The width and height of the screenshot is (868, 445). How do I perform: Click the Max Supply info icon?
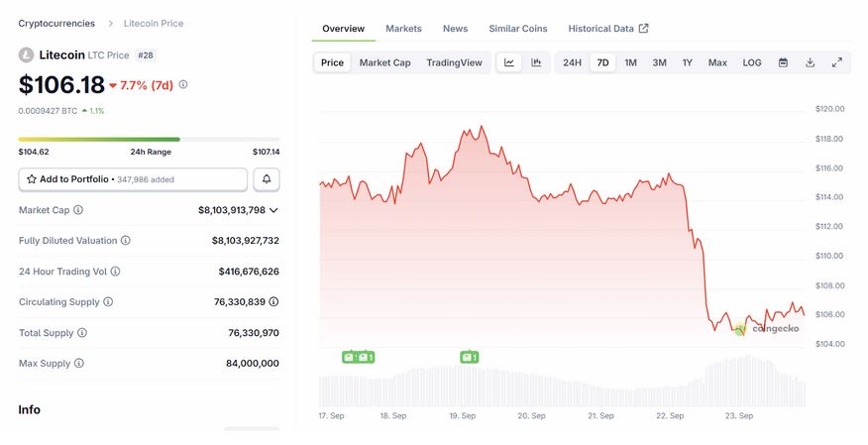coord(78,364)
